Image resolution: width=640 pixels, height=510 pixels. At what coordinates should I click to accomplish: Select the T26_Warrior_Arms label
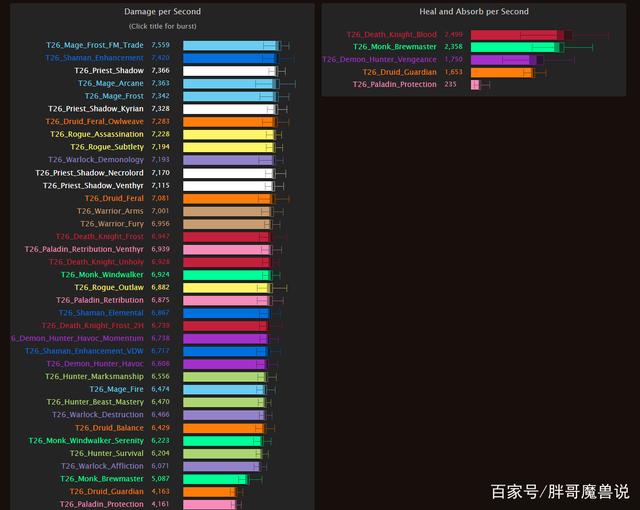110,211
